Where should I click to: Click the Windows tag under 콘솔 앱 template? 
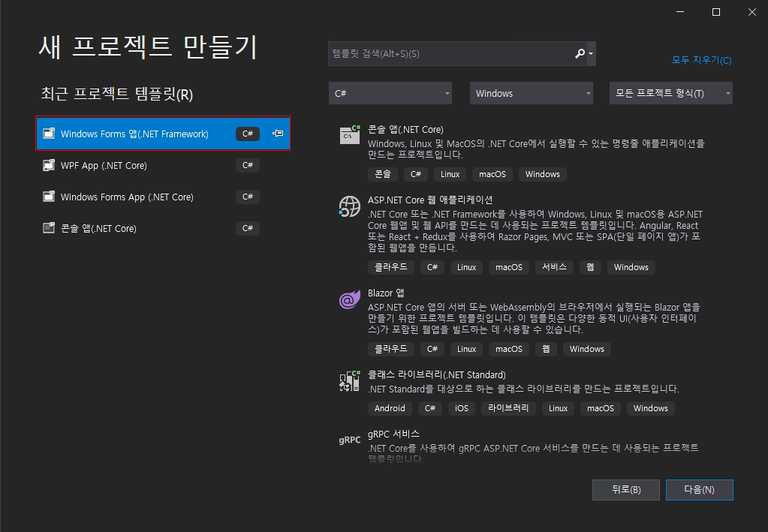[542, 174]
